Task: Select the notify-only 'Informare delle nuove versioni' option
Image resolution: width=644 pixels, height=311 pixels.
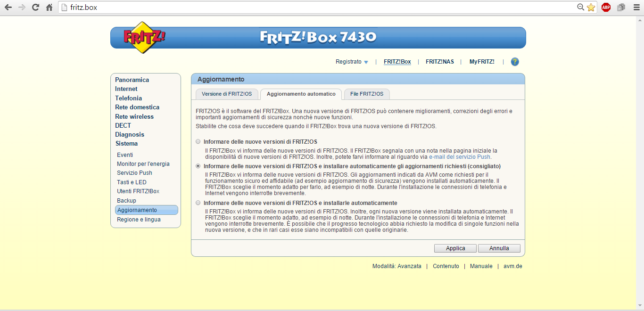Action: click(198, 141)
